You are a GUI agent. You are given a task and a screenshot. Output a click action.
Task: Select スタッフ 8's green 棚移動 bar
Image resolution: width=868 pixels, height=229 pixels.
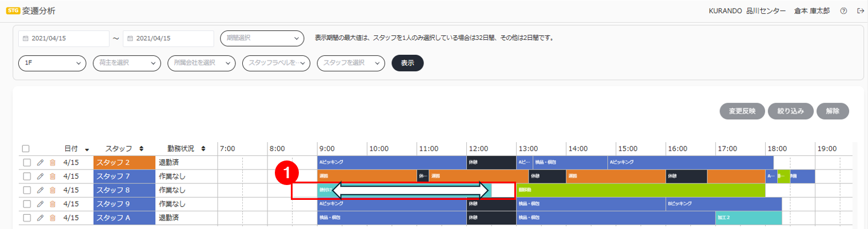coord(641,190)
